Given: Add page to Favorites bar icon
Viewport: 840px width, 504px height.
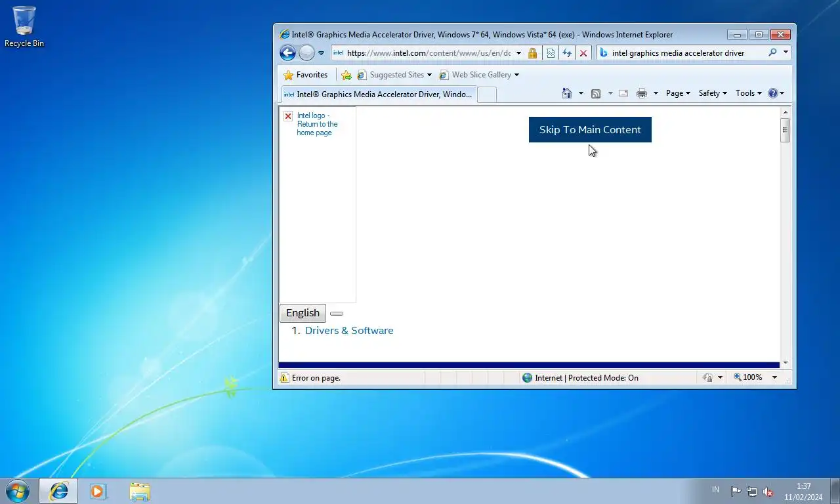Looking at the screenshot, I should tap(346, 75).
